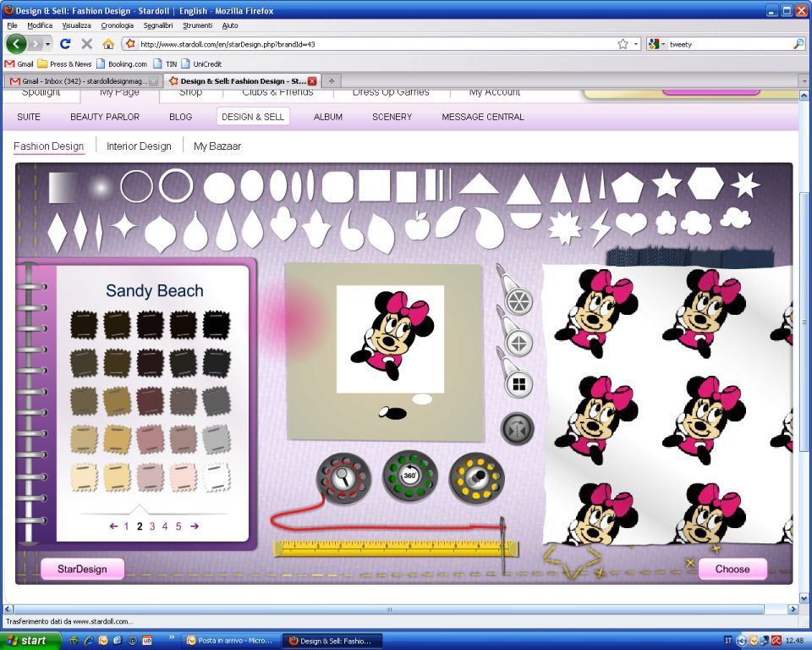Open the SCENERY section
812x650 pixels.
tap(392, 117)
